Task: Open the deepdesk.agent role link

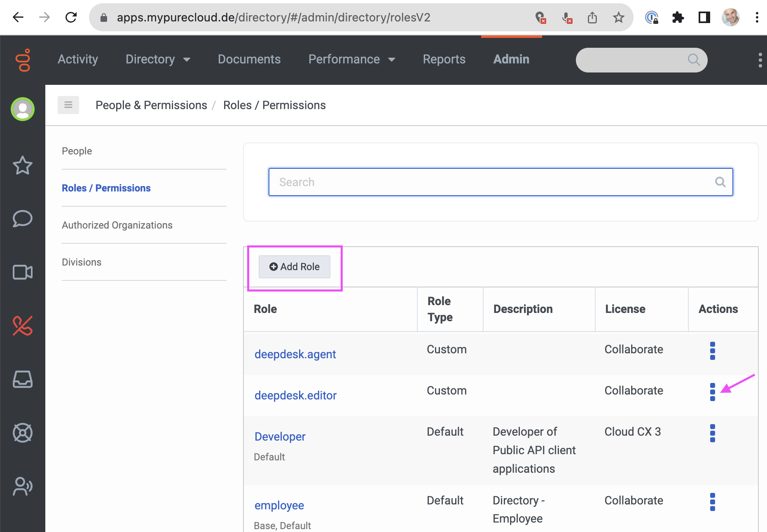Action: tap(295, 354)
